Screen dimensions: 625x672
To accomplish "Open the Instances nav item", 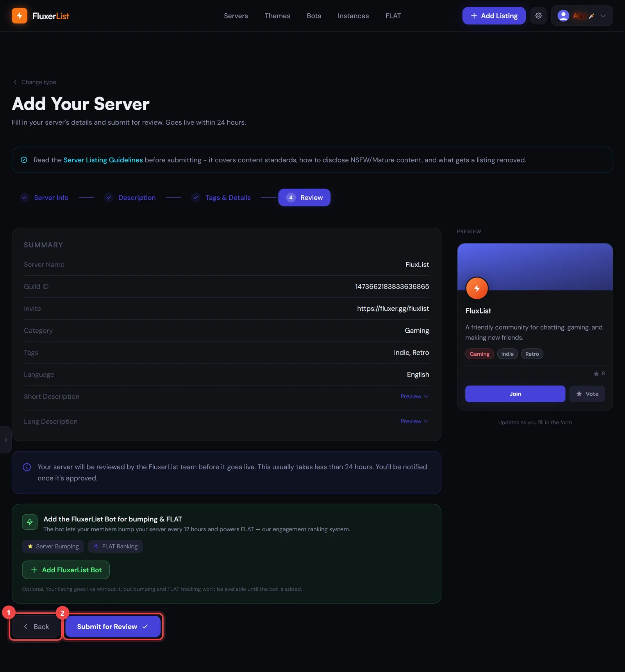I will point(353,16).
